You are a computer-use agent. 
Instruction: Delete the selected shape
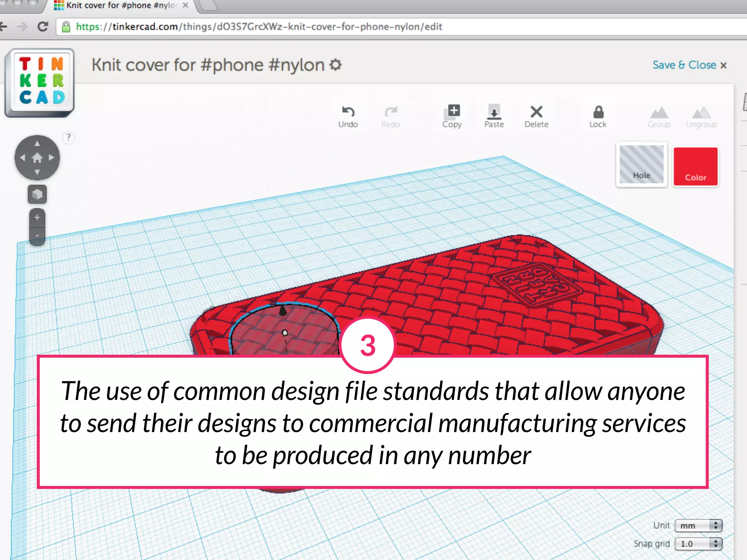537,116
